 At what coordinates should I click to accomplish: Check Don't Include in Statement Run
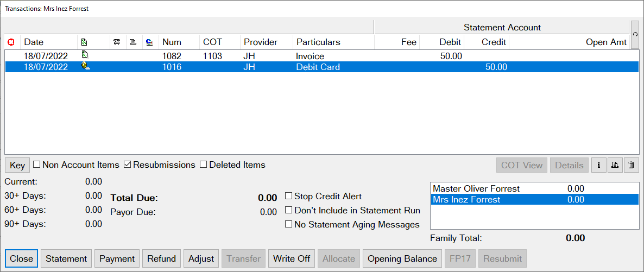click(x=288, y=210)
